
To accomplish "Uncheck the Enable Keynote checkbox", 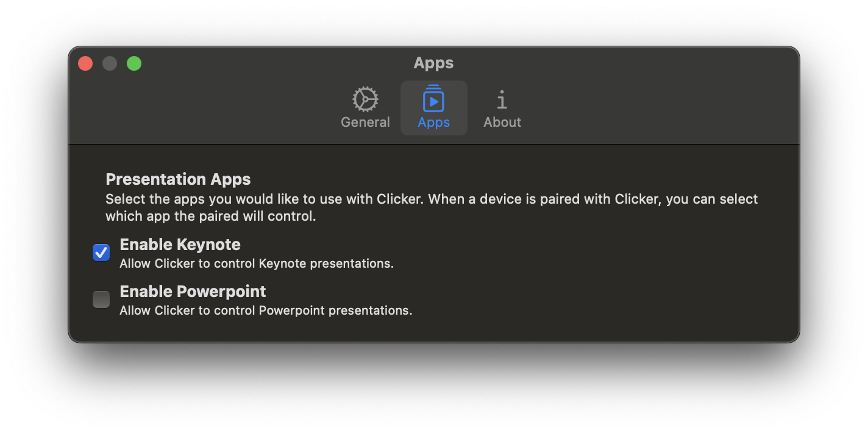I will point(101,252).
